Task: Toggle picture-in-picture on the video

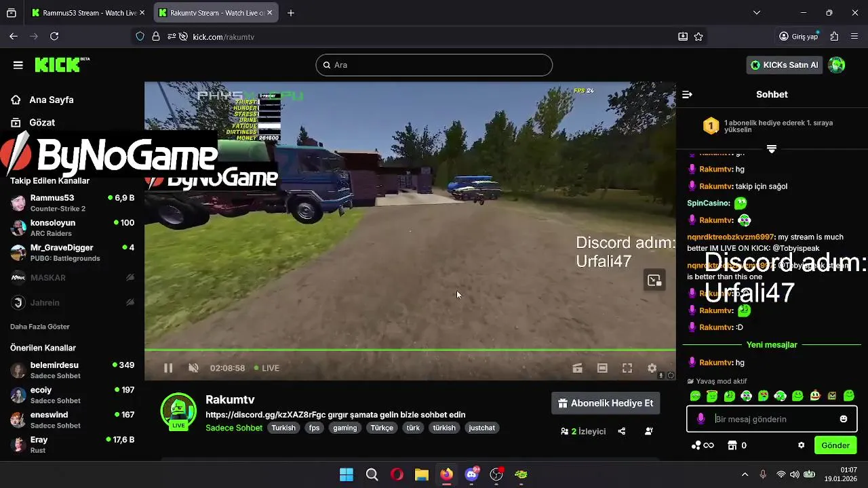Action: point(654,280)
